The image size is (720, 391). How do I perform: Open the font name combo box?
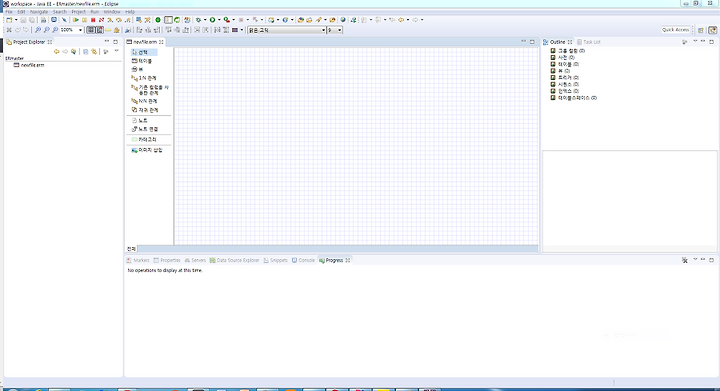[x=287, y=30]
